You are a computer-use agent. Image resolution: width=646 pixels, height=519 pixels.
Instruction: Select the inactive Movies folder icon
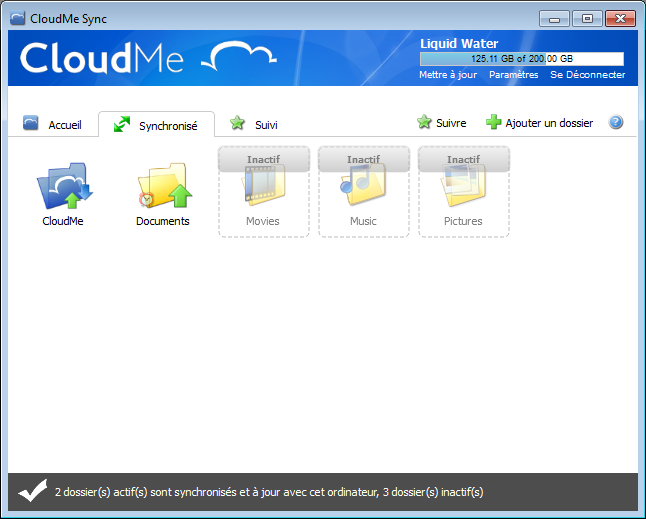pyautogui.click(x=264, y=186)
